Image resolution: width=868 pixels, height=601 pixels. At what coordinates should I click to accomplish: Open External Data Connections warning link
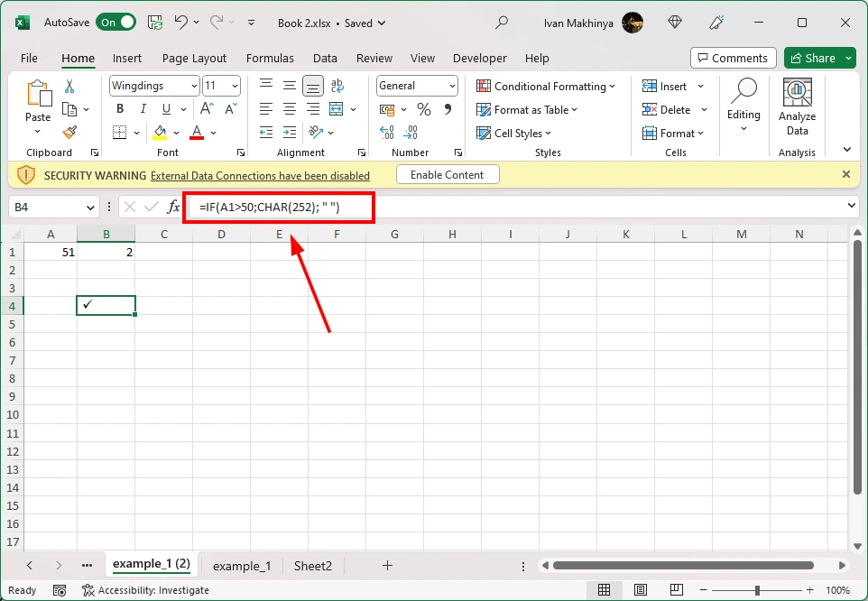pos(260,175)
